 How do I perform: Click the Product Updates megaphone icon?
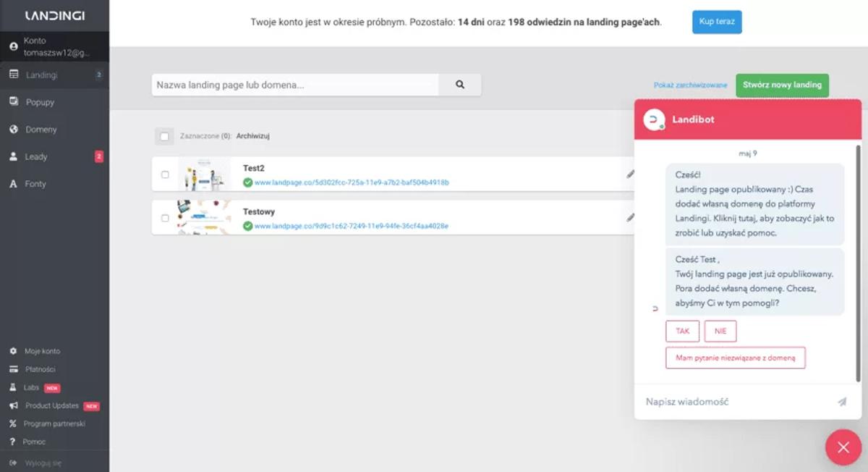[x=13, y=405]
